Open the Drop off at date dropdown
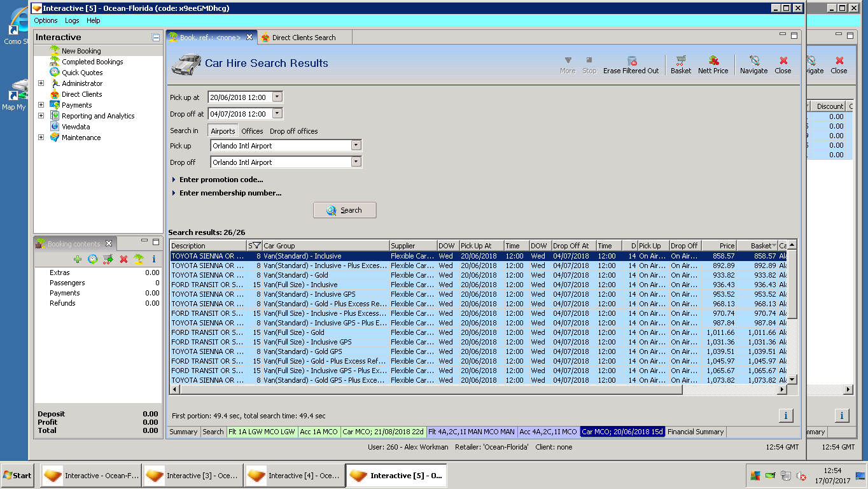868x489 pixels. click(x=277, y=113)
